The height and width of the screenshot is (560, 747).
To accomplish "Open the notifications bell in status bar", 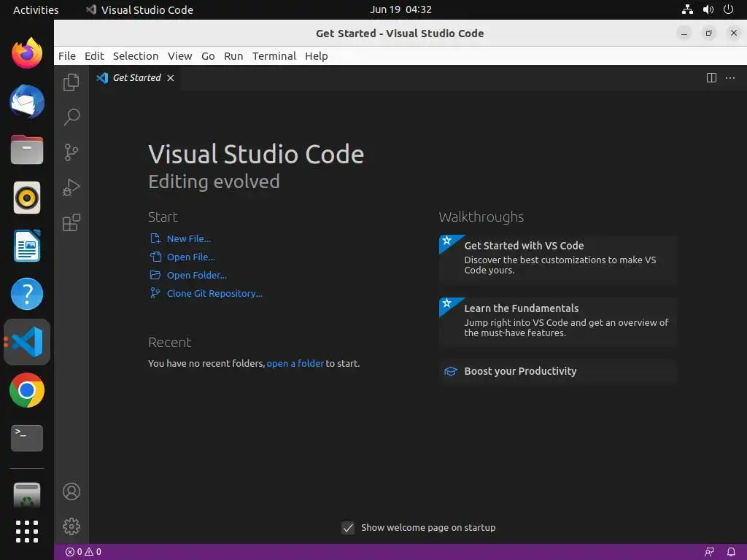I will click(x=731, y=552).
